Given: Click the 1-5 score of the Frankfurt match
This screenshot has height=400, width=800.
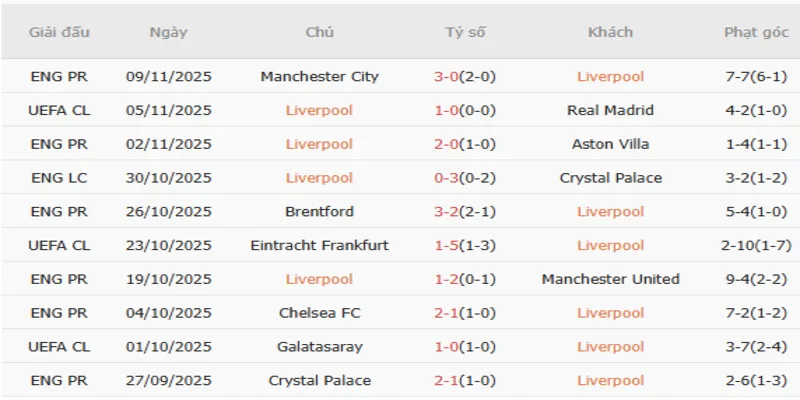Looking at the screenshot, I should (448, 245).
